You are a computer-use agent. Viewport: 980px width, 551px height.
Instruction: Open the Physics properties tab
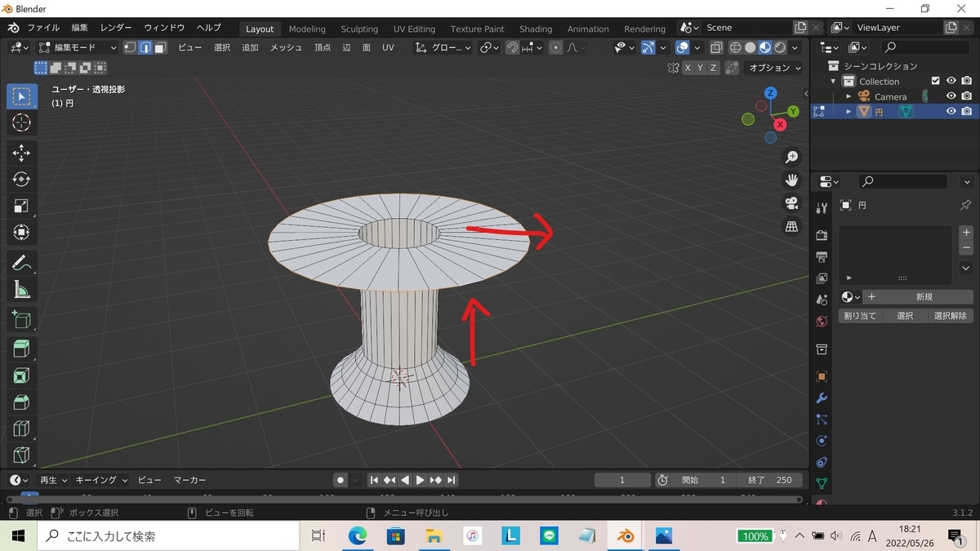click(822, 441)
